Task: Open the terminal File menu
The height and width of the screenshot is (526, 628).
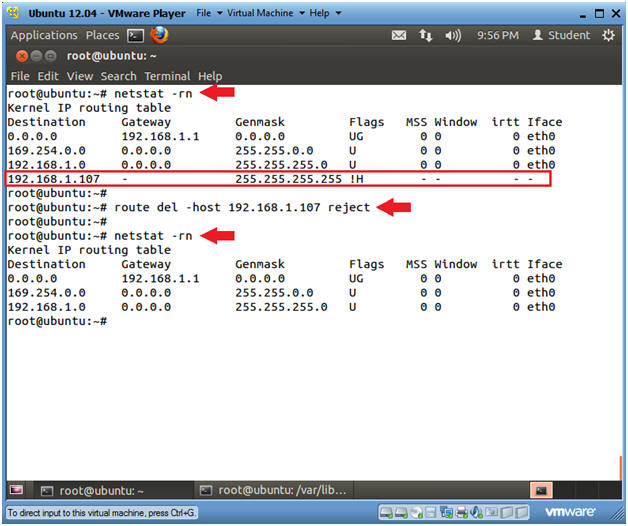Action: [x=20, y=76]
